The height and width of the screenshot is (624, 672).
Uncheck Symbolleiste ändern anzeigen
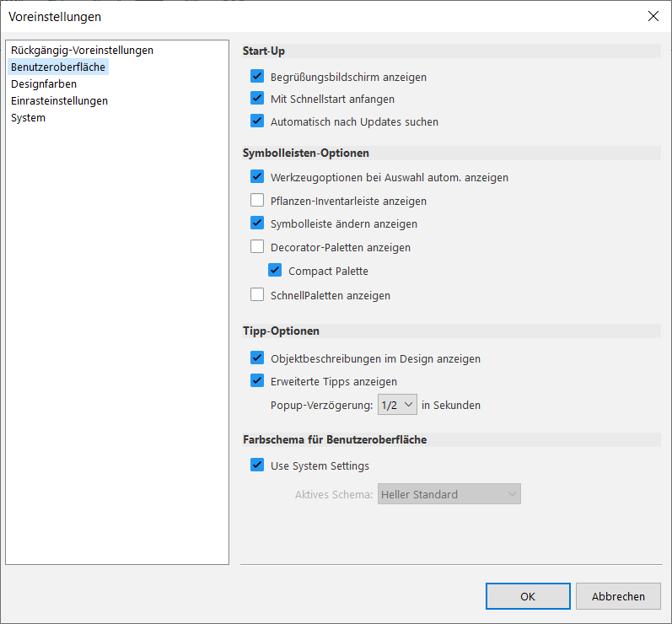pos(257,223)
